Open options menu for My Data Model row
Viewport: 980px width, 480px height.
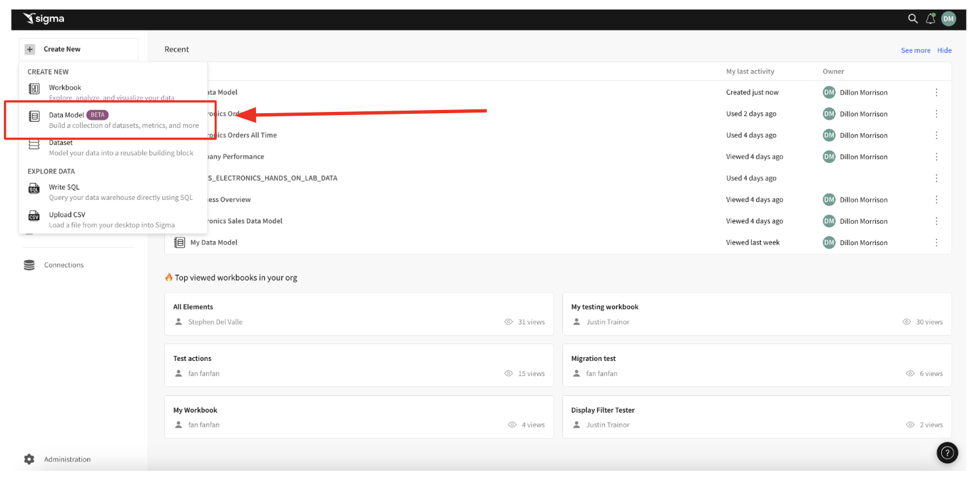936,242
